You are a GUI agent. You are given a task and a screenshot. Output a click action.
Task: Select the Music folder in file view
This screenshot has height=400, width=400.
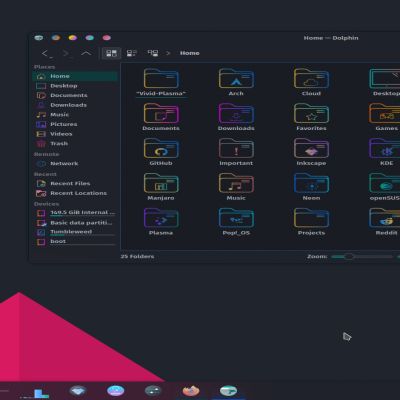point(236,183)
